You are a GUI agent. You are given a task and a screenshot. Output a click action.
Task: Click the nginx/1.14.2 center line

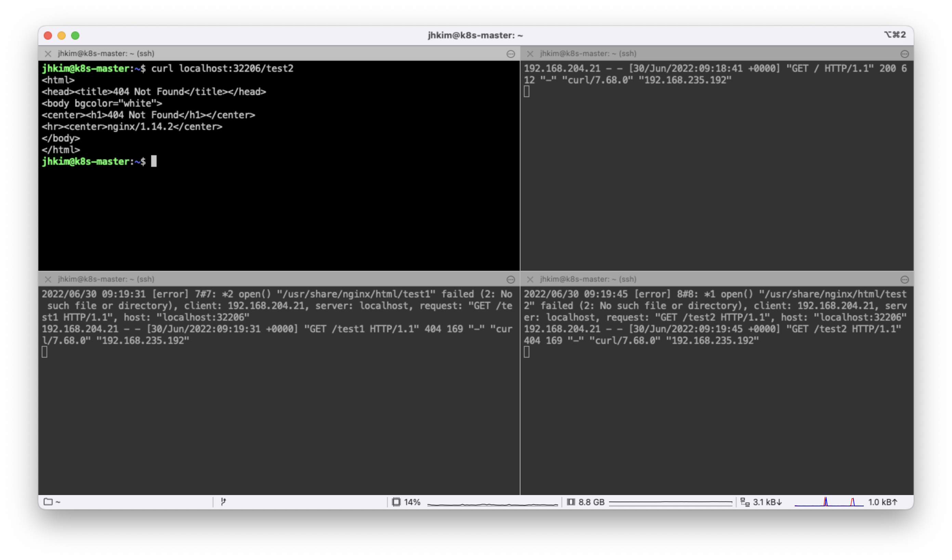pyautogui.click(x=132, y=127)
